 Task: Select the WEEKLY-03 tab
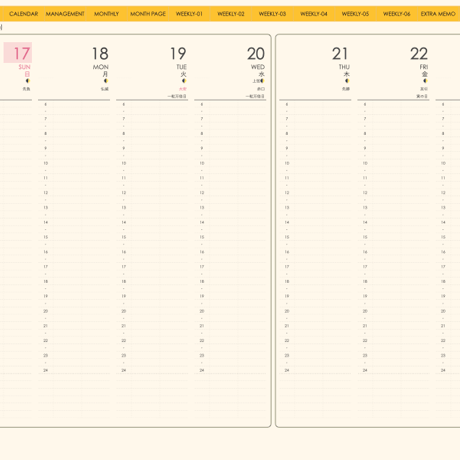point(272,14)
